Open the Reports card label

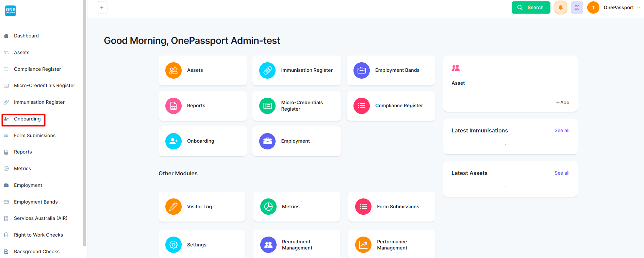tap(196, 106)
